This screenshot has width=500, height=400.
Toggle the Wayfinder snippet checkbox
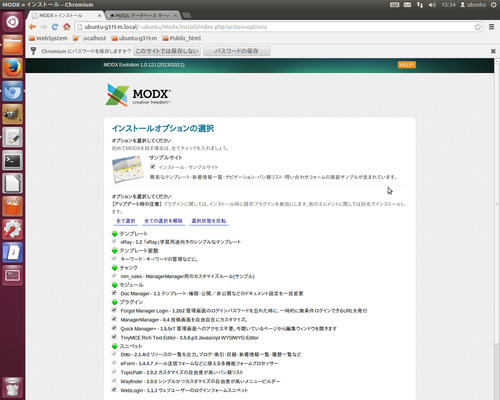point(114,381)
